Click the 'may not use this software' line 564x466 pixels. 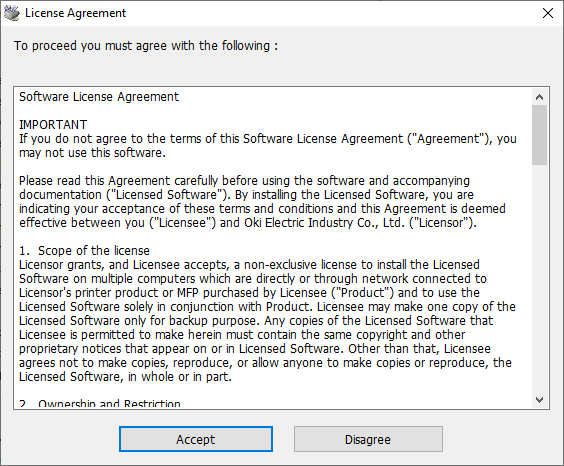[x=92, y=153]
